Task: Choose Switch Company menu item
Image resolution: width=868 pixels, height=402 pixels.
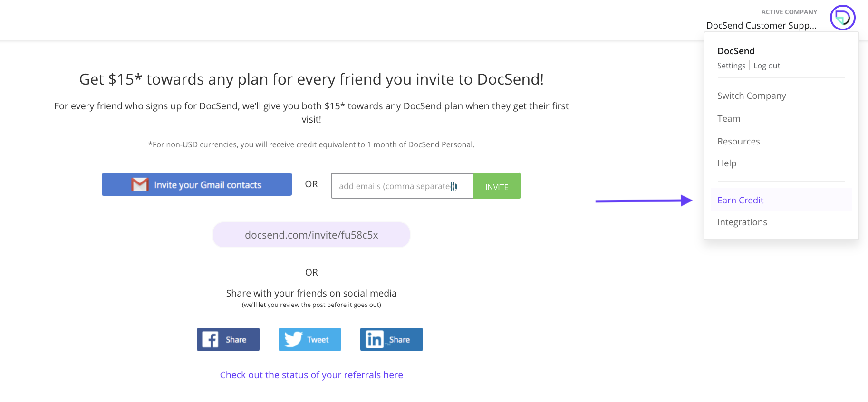Action: [x=752, y=96]
